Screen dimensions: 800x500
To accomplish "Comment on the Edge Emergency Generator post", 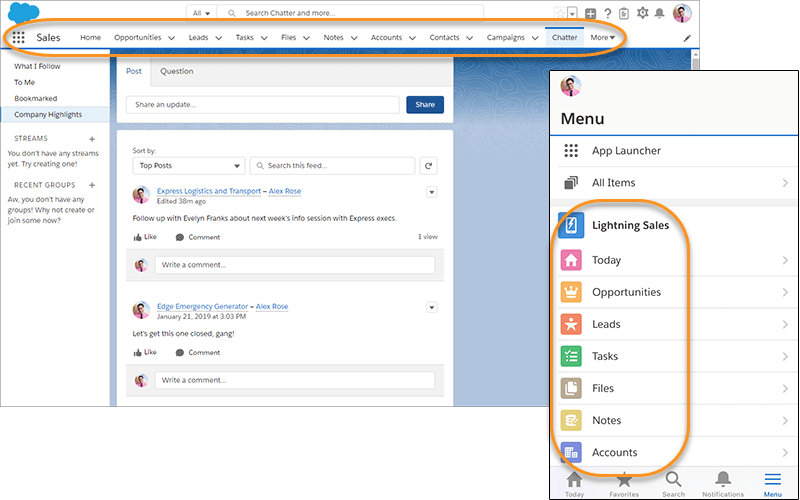I will tap(198, 353).
